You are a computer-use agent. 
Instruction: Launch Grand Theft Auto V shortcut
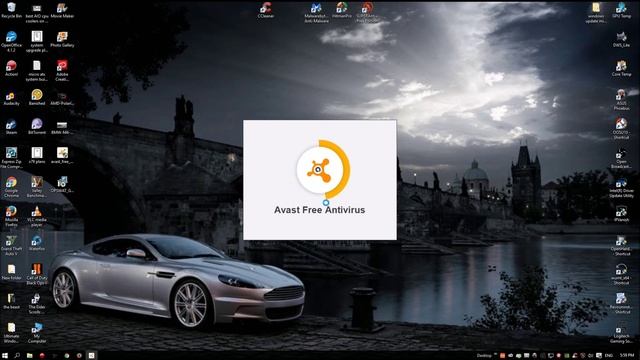[x=11, y=245]
